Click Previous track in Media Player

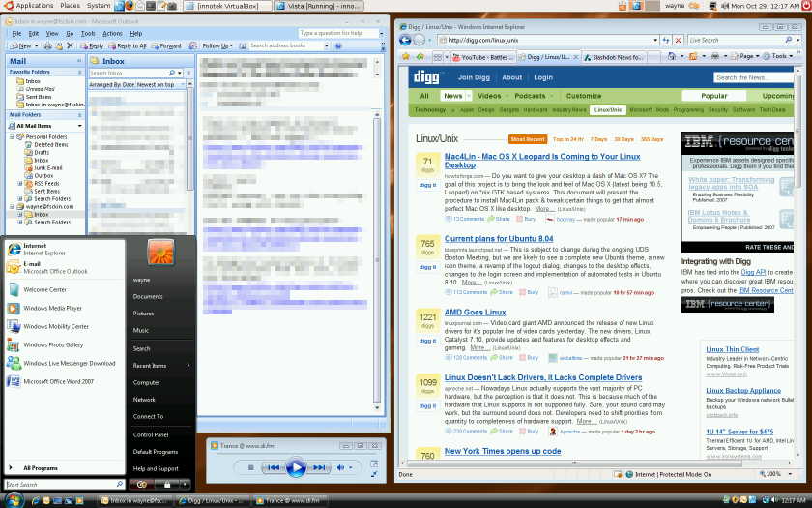click(274, 467)
